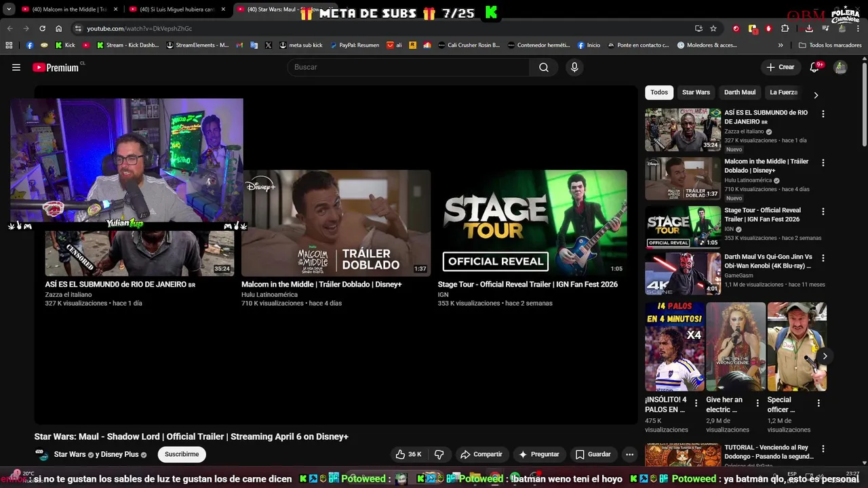The height and width of the screenshot is (488, 868).
Task: Open YouTube notifications bell
Action: (814, 67)
